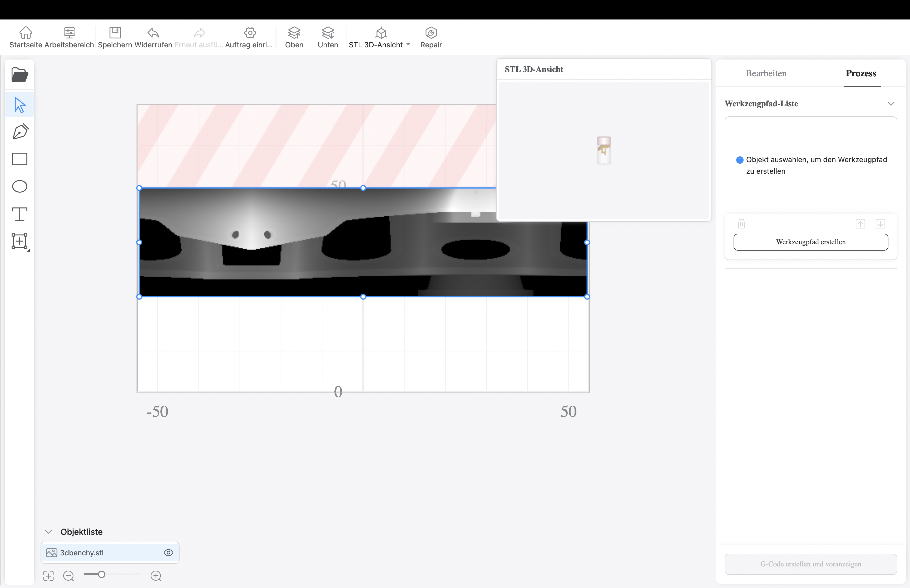The height and width of the screenshot is (588, 910).
Task: Open the STL 3D-Ansicht dropdown arrow
Action: (x=408, y=44)
